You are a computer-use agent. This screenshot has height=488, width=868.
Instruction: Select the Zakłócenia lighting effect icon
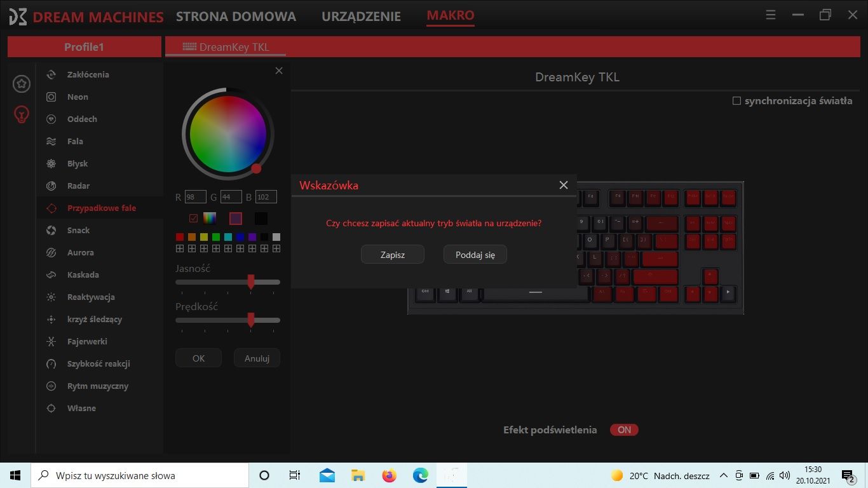51,74
